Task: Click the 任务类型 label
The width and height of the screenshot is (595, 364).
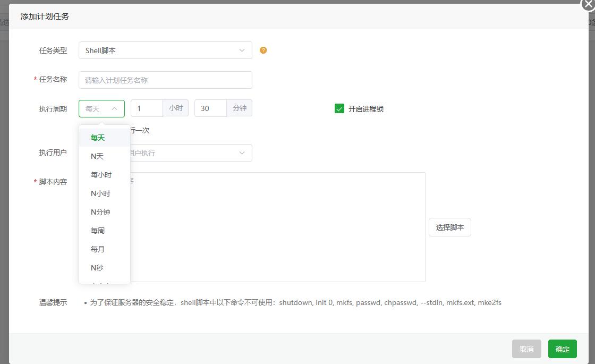Action: pos(53,50)
